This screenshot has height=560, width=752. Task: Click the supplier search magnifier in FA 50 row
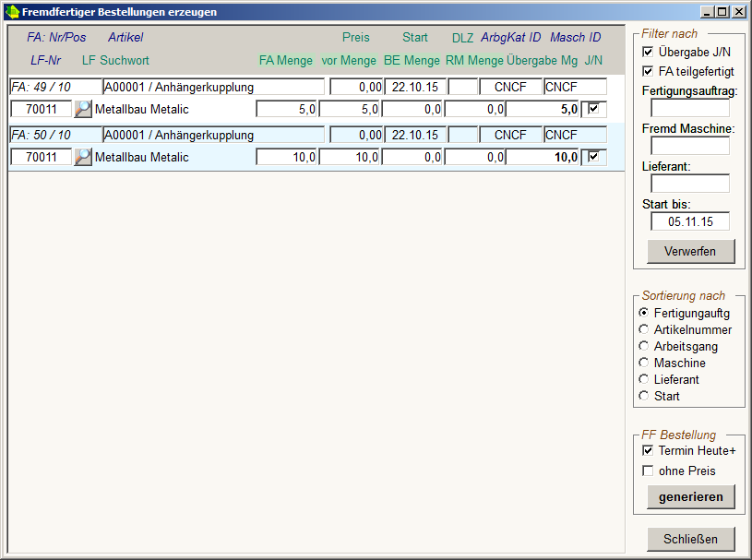[x=83, y=157]
